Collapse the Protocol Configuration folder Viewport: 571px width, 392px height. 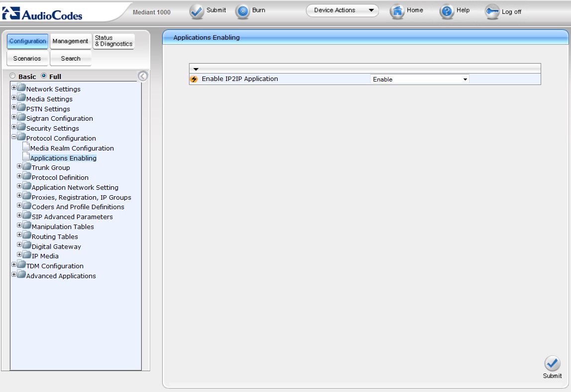click(14, 137)
